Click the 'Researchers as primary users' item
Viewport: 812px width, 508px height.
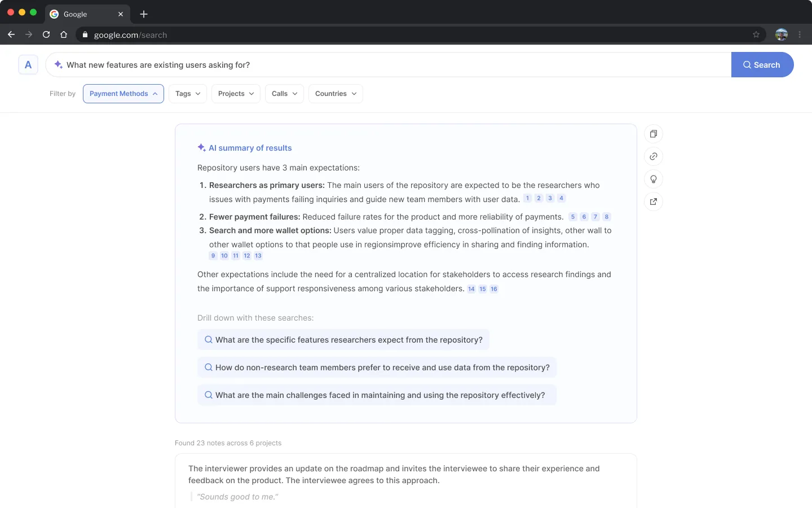click(x=267, y=185)
